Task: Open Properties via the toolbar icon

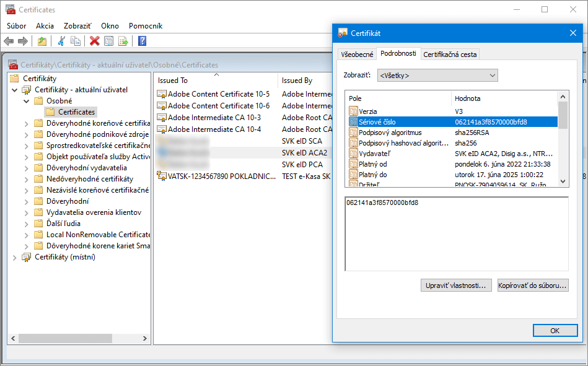Action: coord(108,41)
